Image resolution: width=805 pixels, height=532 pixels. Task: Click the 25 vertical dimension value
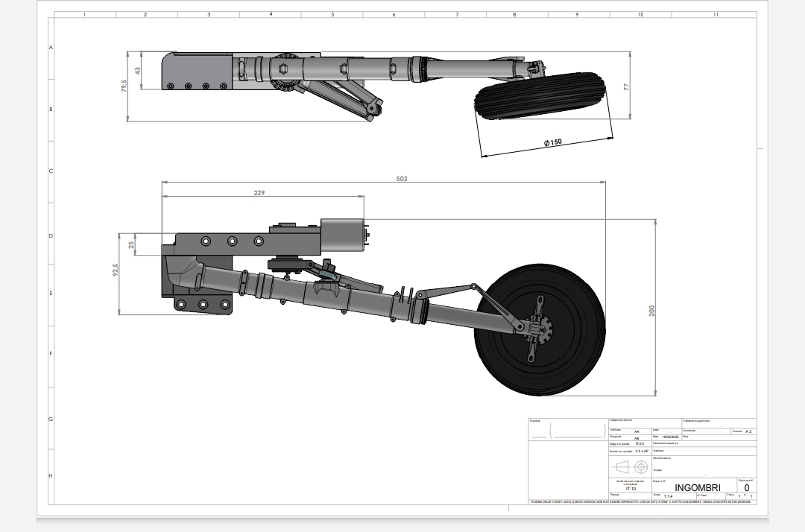131,245
